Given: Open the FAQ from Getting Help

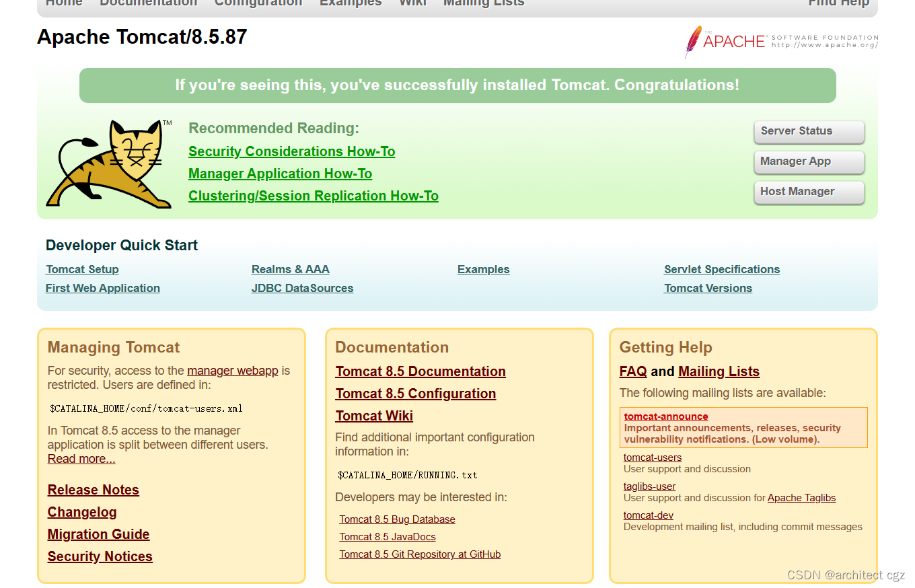Looking at the screenshot, I should (x=632, y=371).
